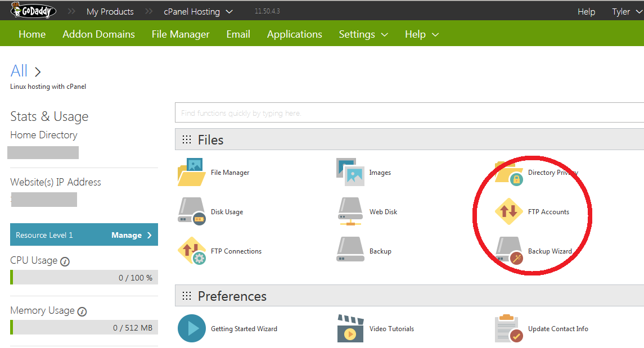
Task: Open the FTP Accounts icon
Action: click(508, 212)
